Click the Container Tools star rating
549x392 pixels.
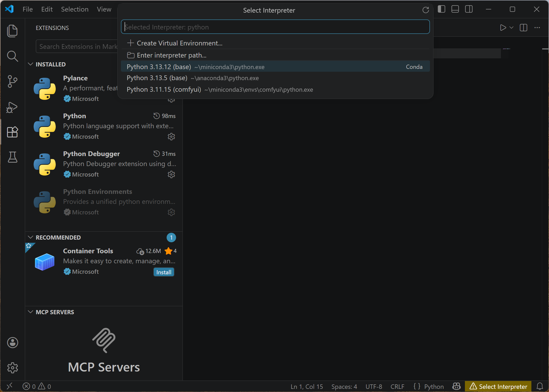[x=171, y=251]
